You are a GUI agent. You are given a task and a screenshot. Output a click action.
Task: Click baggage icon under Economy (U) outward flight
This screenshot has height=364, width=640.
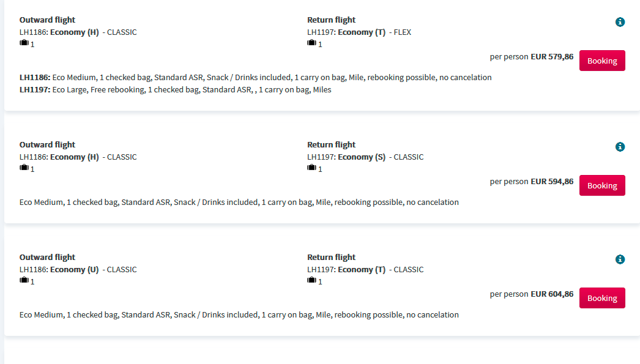click(x=24, y=280)
